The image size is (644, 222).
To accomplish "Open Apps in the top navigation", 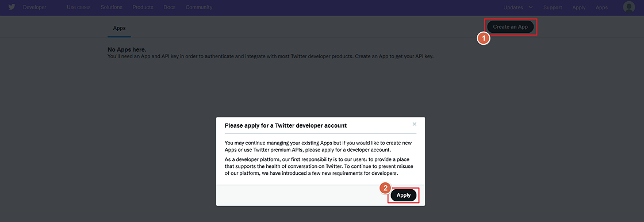I will coord(601,7).
